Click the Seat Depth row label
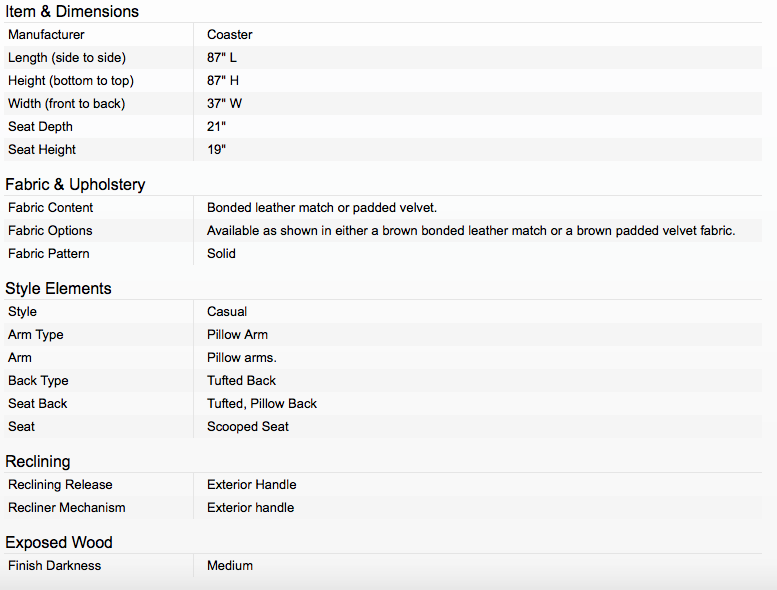777x590 pixels. (40, 127)
